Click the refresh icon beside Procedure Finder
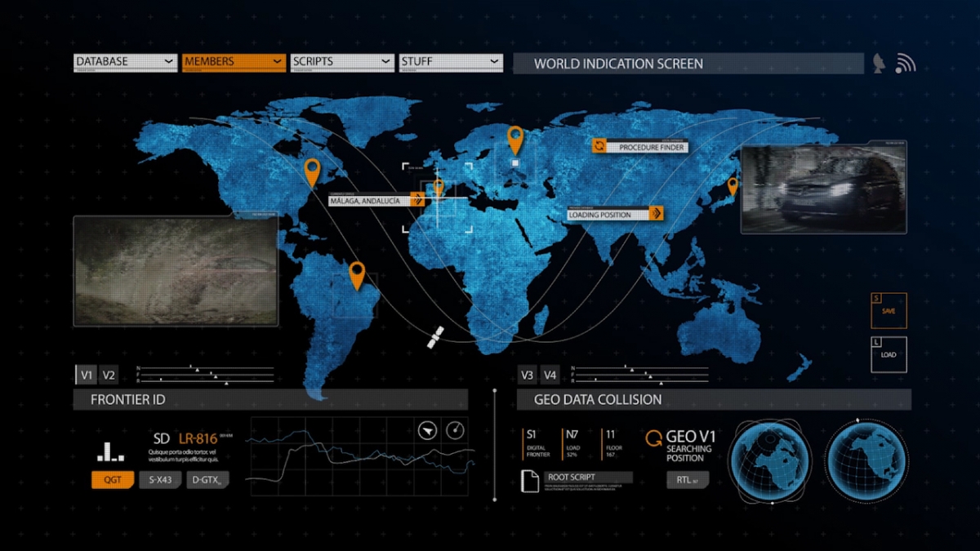This screenshot has width=980, height=551. [x=599, y=146]
